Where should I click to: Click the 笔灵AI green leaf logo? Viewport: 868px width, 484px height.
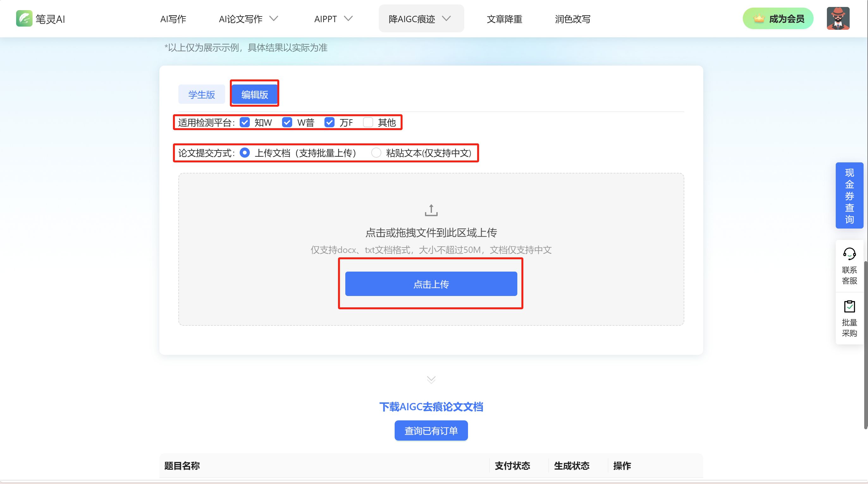pyautogui.click(x=24, y=19)
